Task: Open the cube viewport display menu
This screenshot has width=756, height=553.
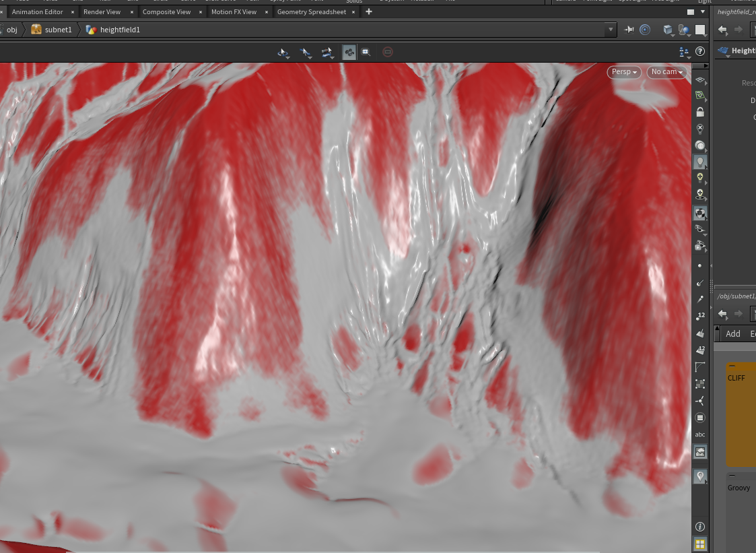Action: (668, 30)
